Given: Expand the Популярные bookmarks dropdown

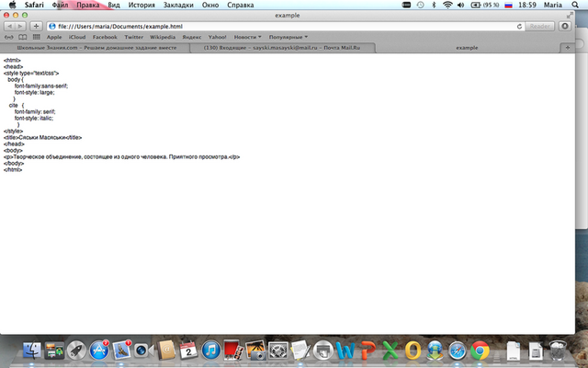Looking at the screenshot, I should pos(288,37).
